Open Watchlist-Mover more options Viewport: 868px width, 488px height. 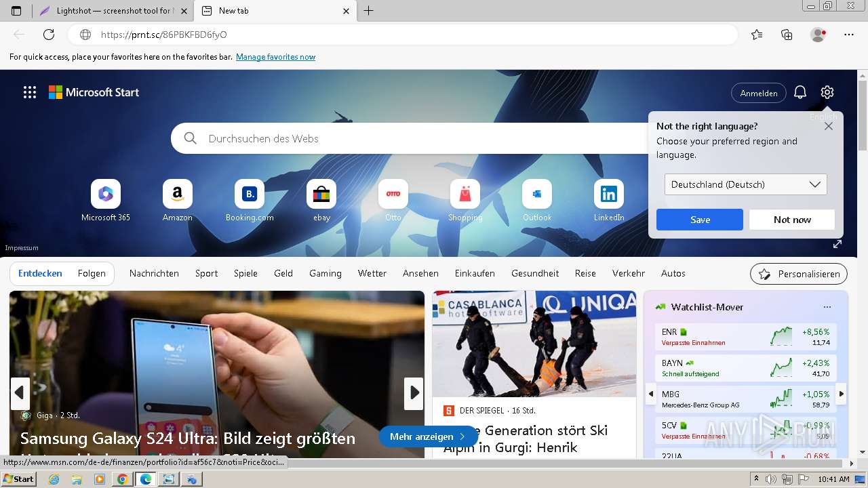point(827,307)
